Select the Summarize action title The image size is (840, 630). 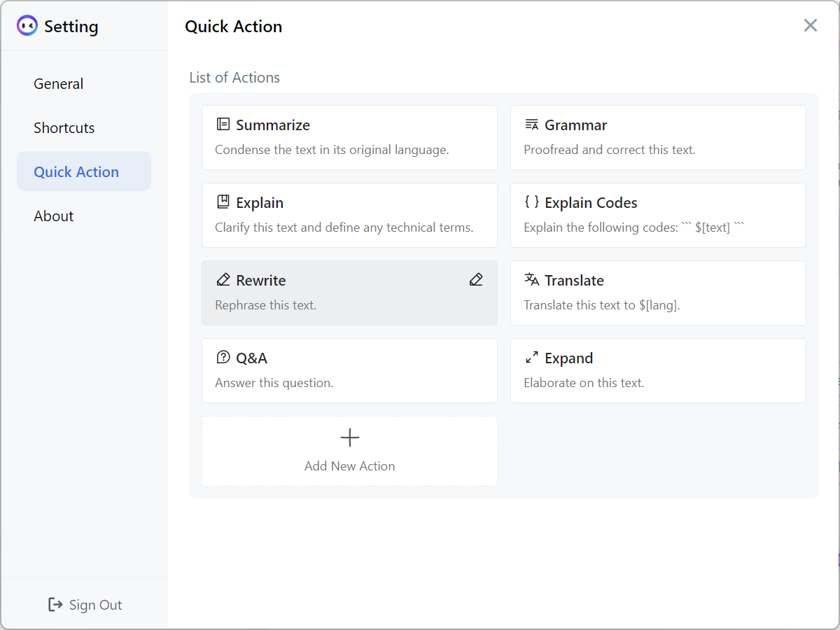273,125
